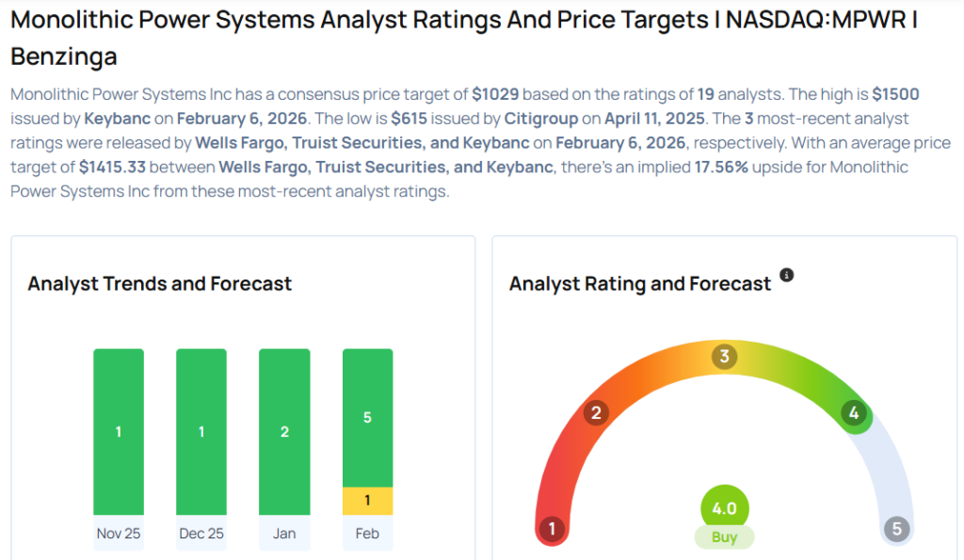Click the yellow segment of Feb bar
Screen dimensions: 964x560
pos(367,501)
